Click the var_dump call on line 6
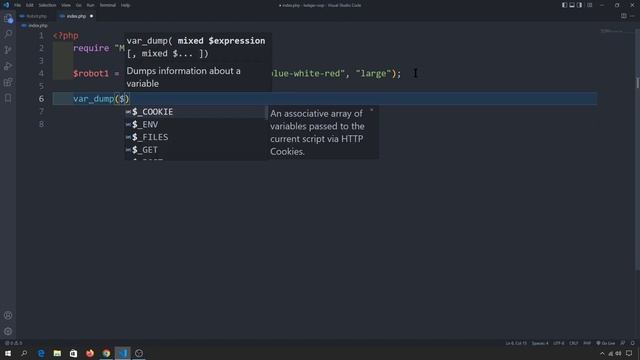This screenshot has width=640, height=360. click(93, 99)
